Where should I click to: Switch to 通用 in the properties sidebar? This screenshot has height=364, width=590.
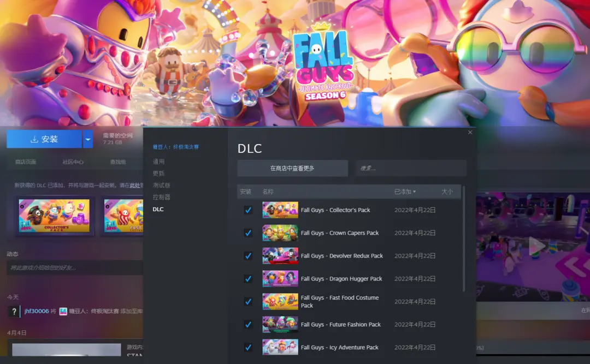tap(158, 162)
